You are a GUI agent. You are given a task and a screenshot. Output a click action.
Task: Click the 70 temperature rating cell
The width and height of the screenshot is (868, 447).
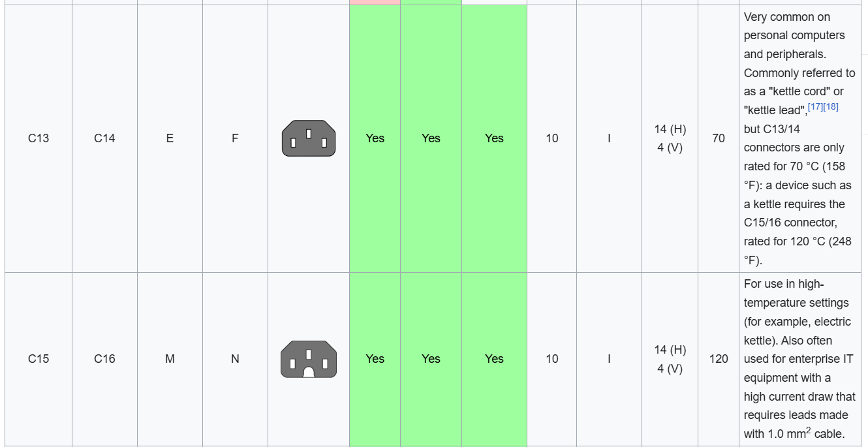click(x=719, y=138)
